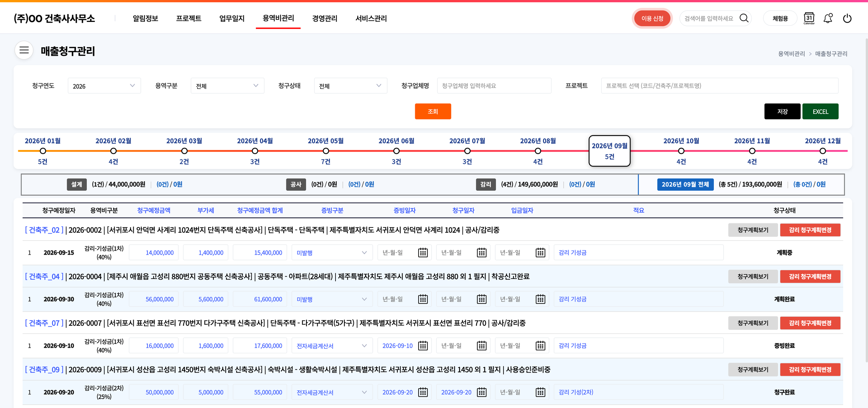Click 청구계획보기 for 건축주_02 project

753,230
